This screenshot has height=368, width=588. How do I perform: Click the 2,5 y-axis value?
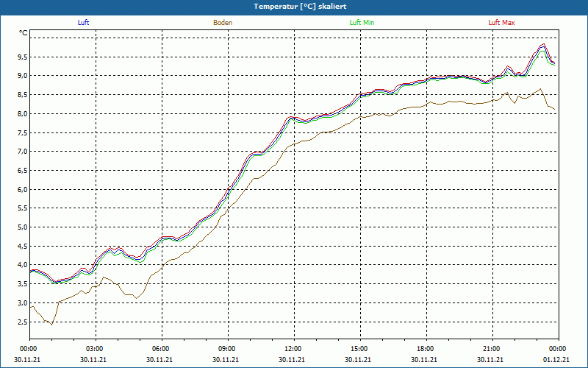[23, 322]
